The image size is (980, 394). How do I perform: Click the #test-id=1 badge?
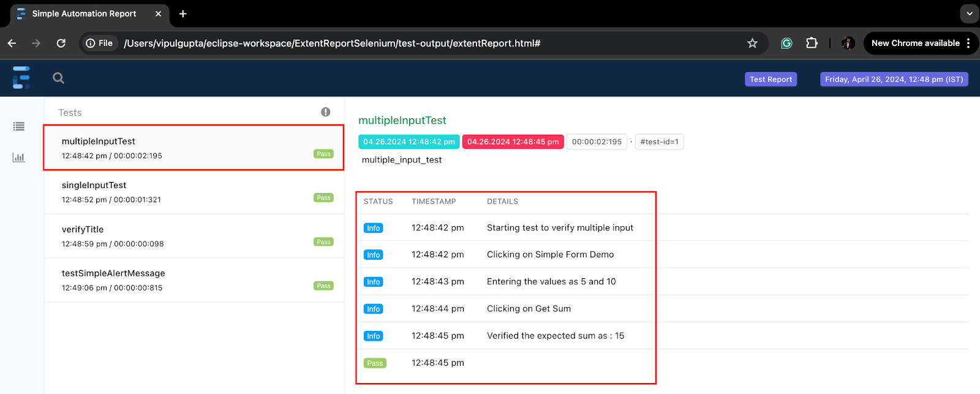659,142
